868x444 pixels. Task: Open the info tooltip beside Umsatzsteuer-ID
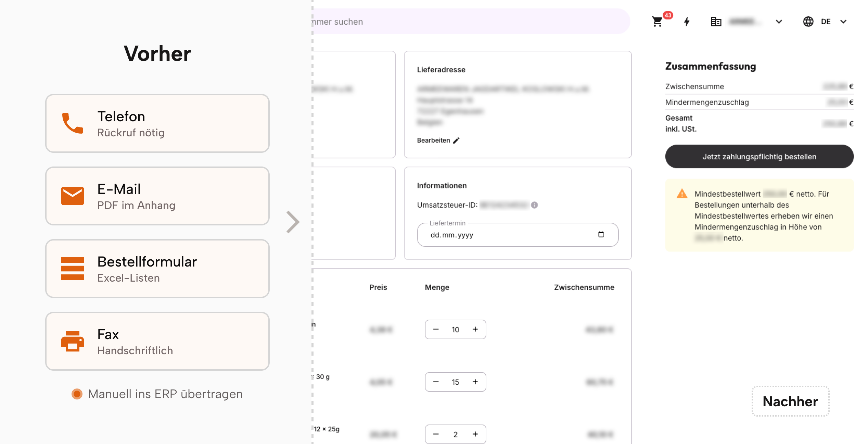(x=535, y=205)
